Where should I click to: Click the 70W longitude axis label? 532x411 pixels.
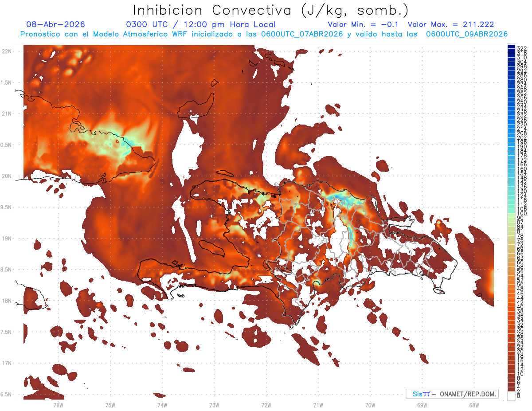pyautogui.click(x=370, y=404)
